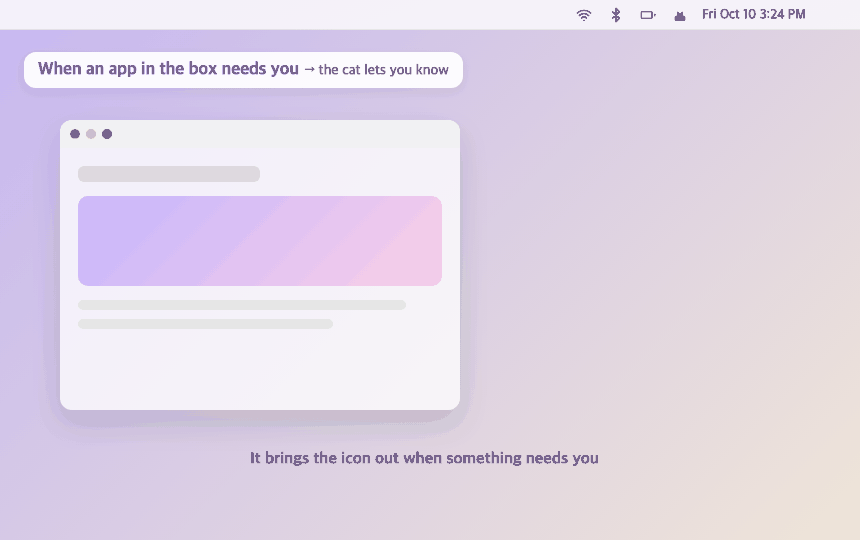Click the text "the cat lets you know"
Screen dimensions: 860x540
pos(383,70)
